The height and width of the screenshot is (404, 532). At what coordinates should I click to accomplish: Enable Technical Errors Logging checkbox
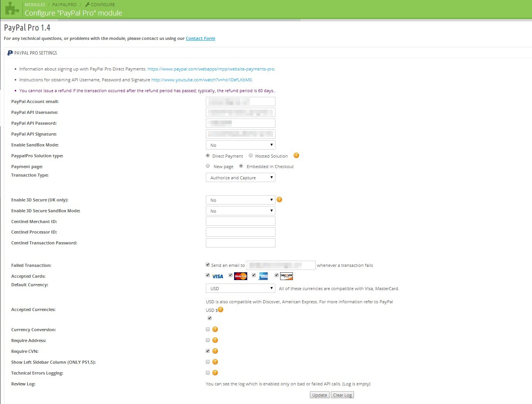tap(208, 373)
